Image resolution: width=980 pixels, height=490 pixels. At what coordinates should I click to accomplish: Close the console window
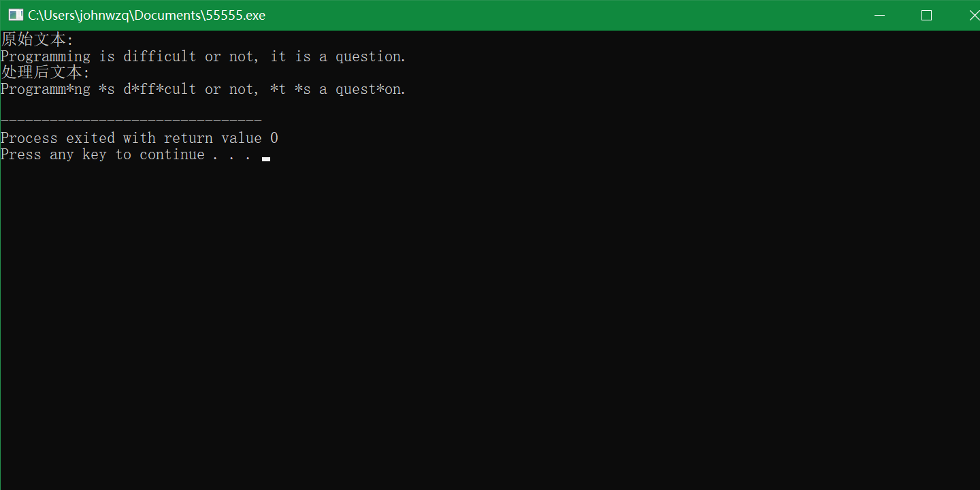pos(973,14)
